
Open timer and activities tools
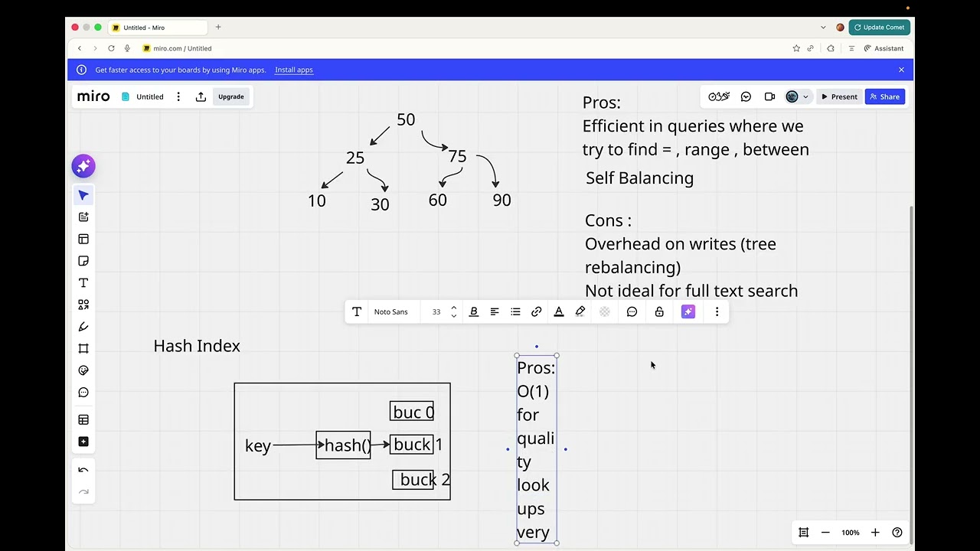[x=719, y=96]
